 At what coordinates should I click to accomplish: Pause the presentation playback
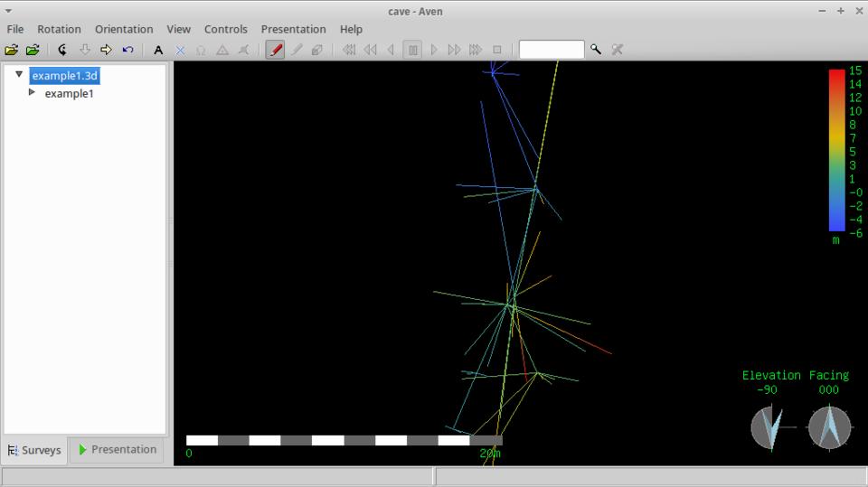tap(413, 50)
